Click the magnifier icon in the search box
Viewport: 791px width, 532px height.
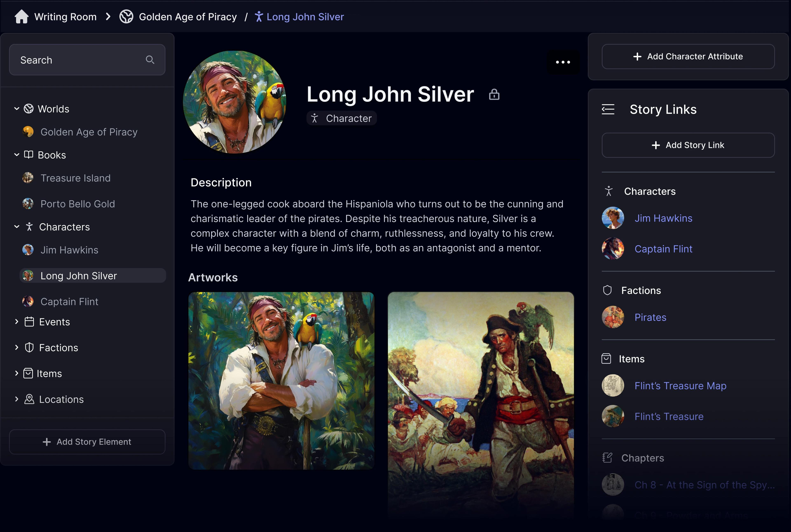(150, 60)
